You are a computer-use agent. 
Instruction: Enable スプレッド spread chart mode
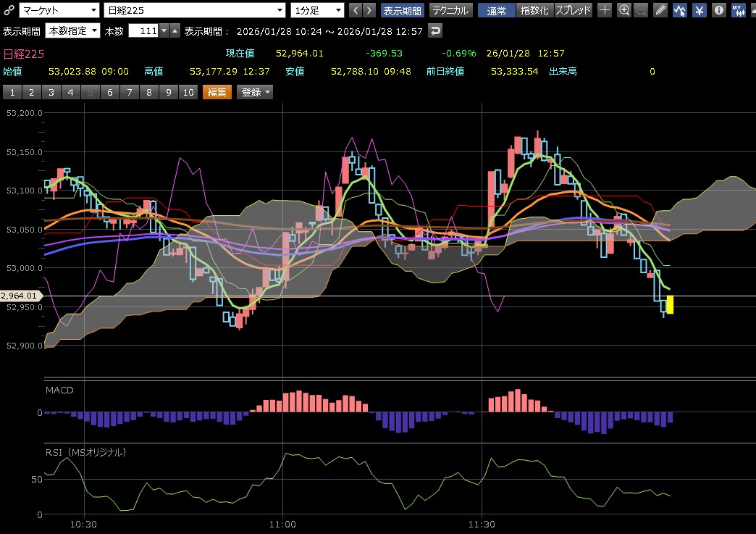(x=574, y=10)
